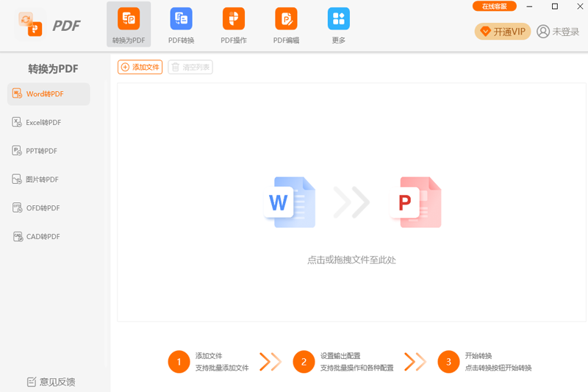Click the 点击或拖拽文件至此处 drop area
The height and width of the screenshot is (392, 588).
[351, 260]
